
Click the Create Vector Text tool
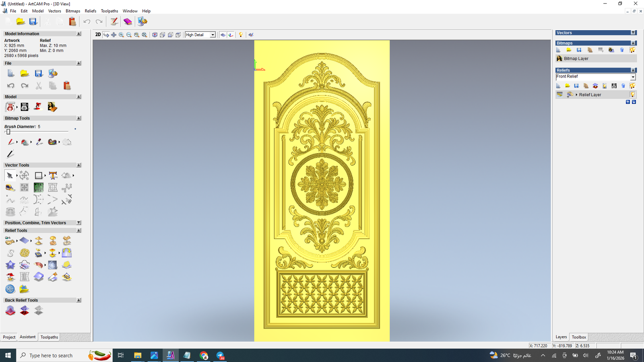tap(53, 175)
